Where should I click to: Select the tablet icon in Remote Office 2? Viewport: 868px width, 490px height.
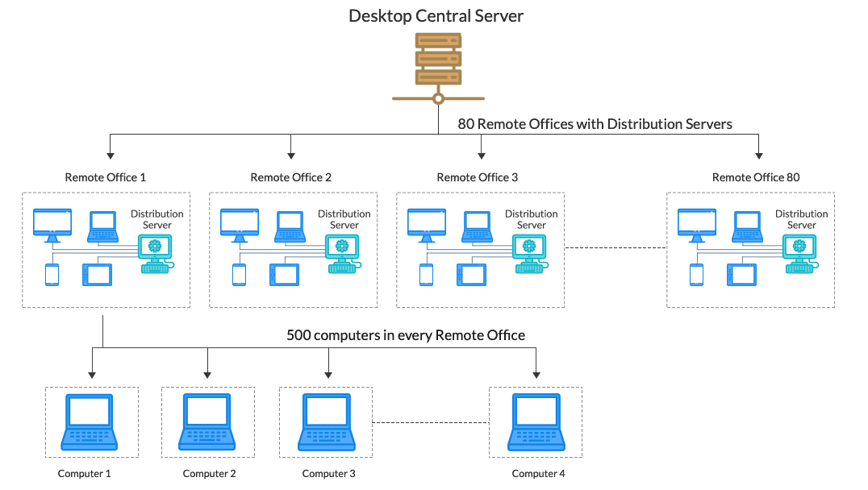tap(285, 275)
